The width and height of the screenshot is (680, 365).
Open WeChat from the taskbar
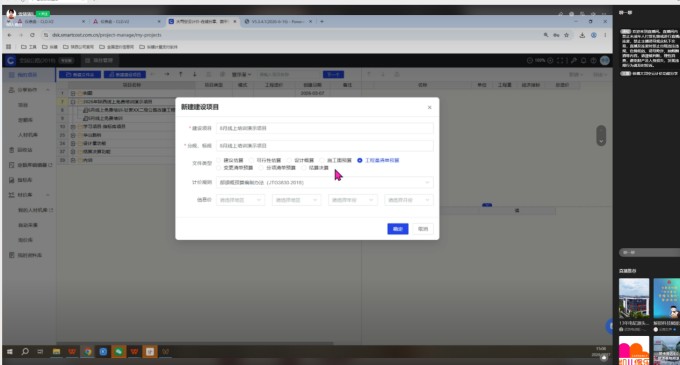click(x=118, y=352)
